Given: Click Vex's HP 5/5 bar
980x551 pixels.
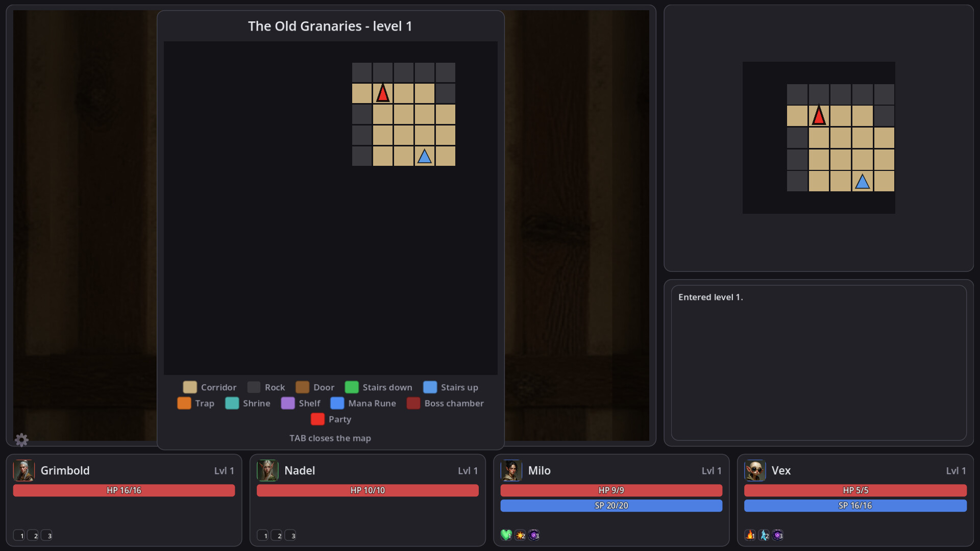Looking at the screenshot, I should 855,490.
